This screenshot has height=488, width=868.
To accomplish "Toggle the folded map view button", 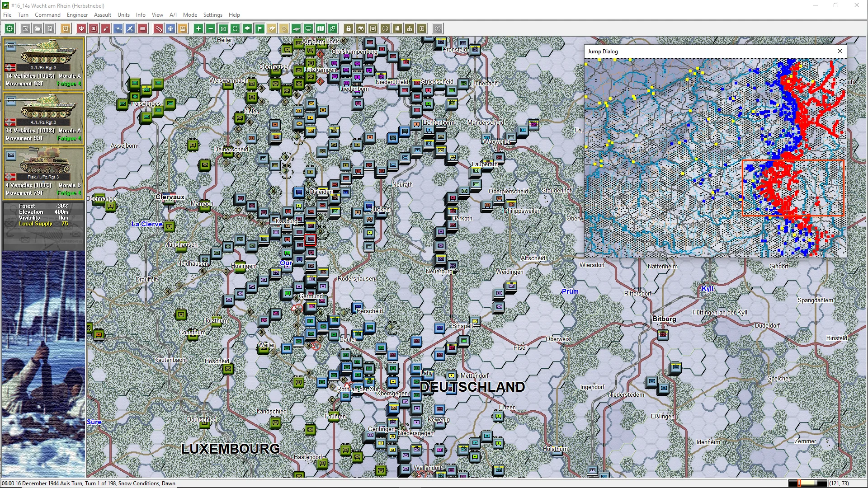I will 321,28.
